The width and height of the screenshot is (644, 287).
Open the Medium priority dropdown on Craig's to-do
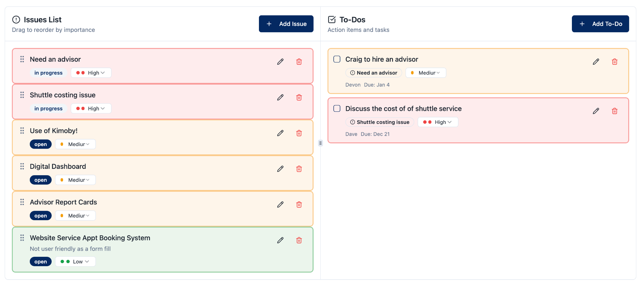pyautogui.click(x=426, y=73)
